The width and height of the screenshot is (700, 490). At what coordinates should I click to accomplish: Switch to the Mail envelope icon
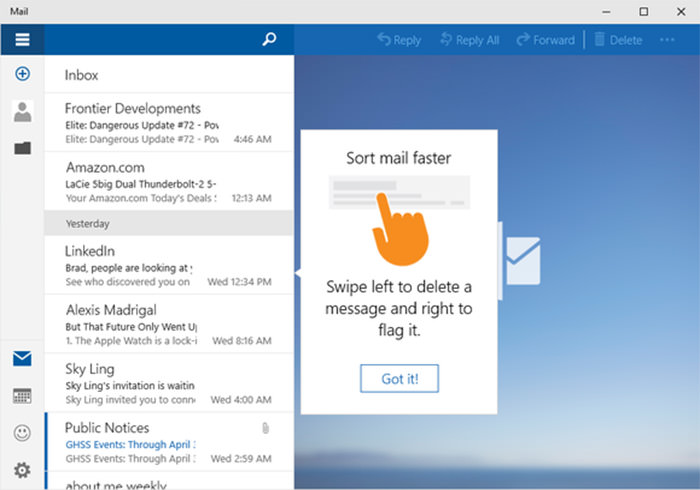(x=22, y=359)
